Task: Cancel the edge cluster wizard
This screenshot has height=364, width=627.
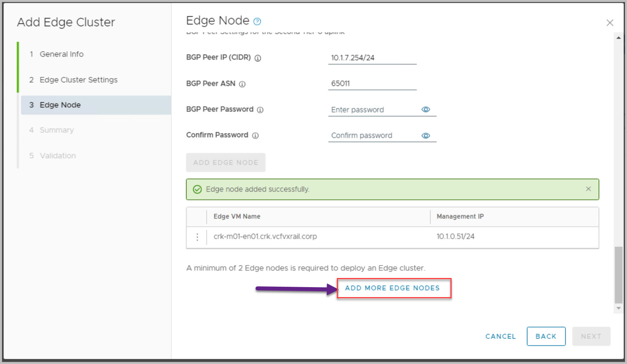Action: [x=500, y=337]
